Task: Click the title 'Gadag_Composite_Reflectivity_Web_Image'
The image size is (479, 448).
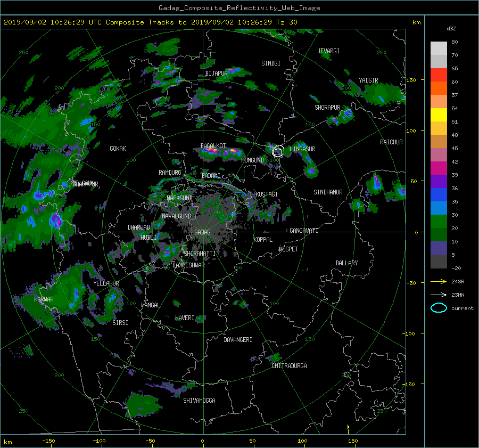Action: pyautogui.click(x=239, y=8)
